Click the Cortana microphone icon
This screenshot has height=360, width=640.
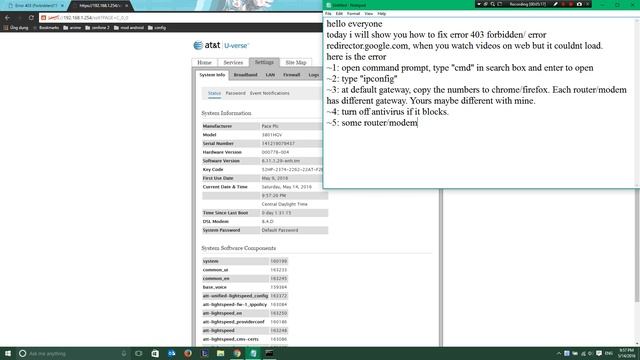[123, 353]
